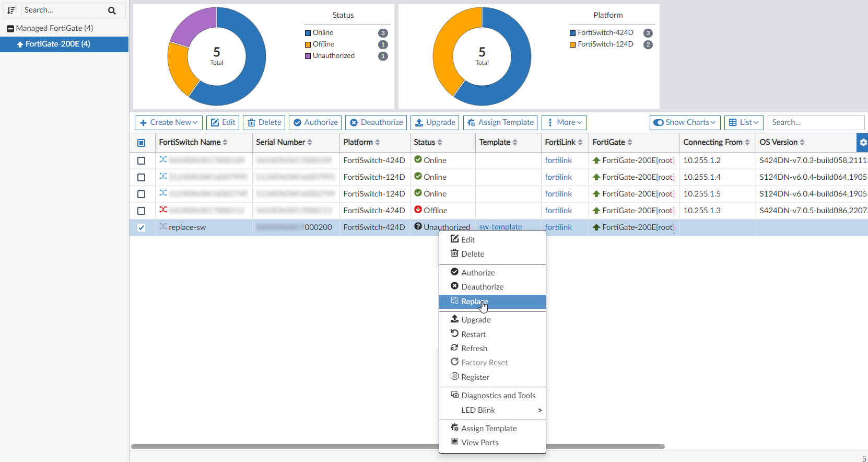868x462 pixels.
Task: Open fortilink link in the 10.255.1.2 row
Action: pyautogui.click(x=558, y=160)
